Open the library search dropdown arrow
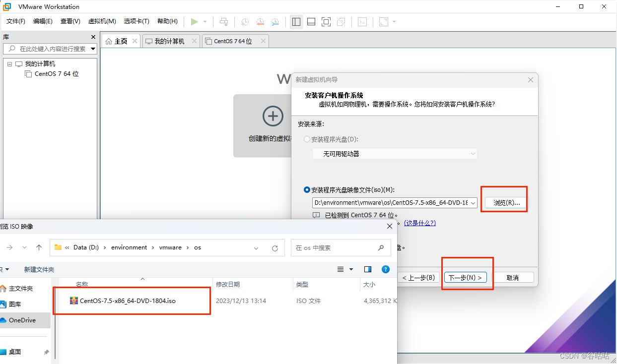The width and height of the screenshot is (617, 364). tap(93, 49)
